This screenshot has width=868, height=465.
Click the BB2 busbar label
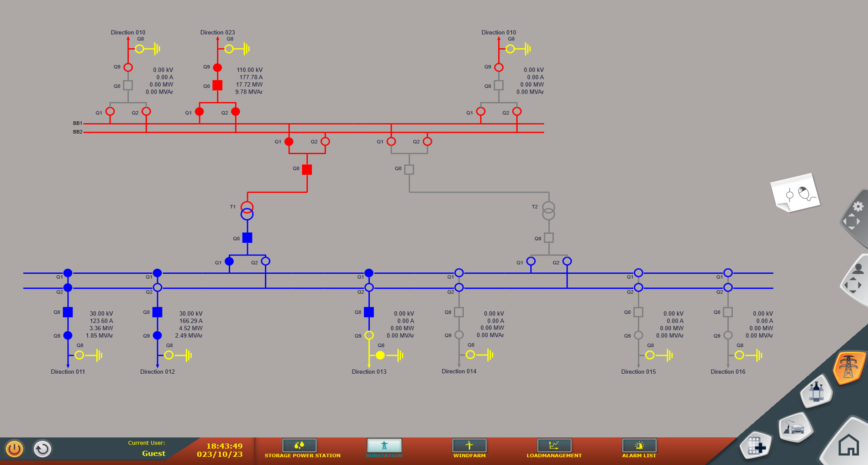(78, 132)
